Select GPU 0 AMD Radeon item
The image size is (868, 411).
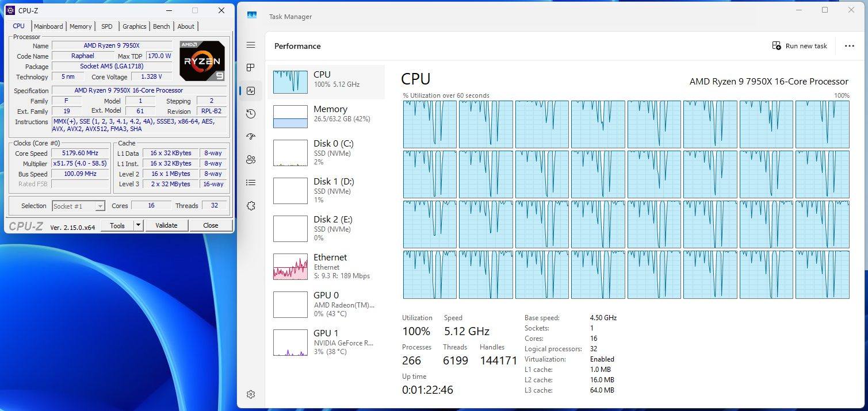pyautogui.click(x=326, y=305)
